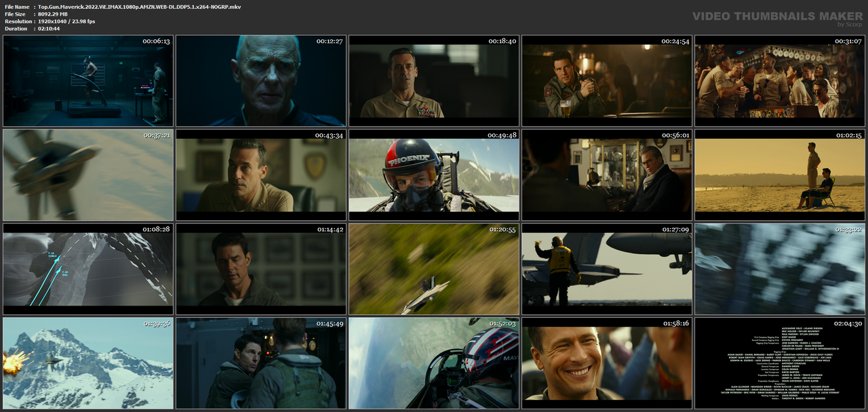
Task: Click the smiling man thumbnail at 01:58:16
Action: pos(607,363)
